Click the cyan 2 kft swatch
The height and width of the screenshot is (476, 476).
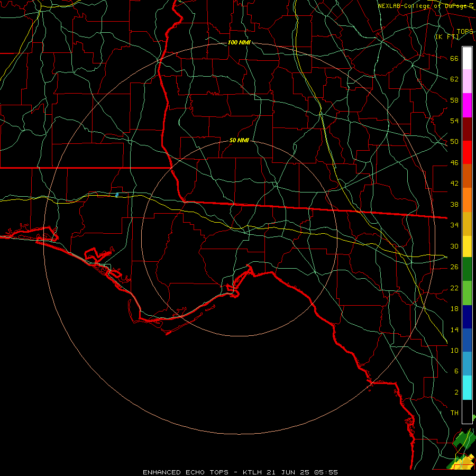tap(467, 388)
